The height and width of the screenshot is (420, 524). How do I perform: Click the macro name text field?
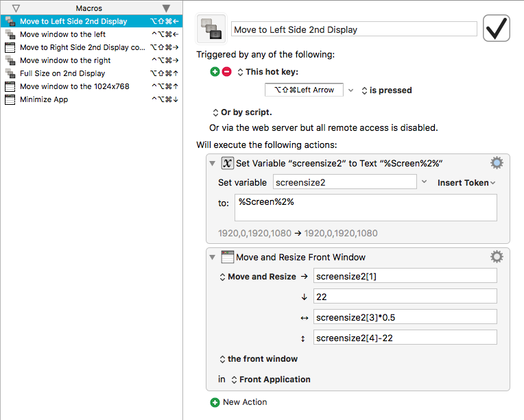tap(354, 29)
